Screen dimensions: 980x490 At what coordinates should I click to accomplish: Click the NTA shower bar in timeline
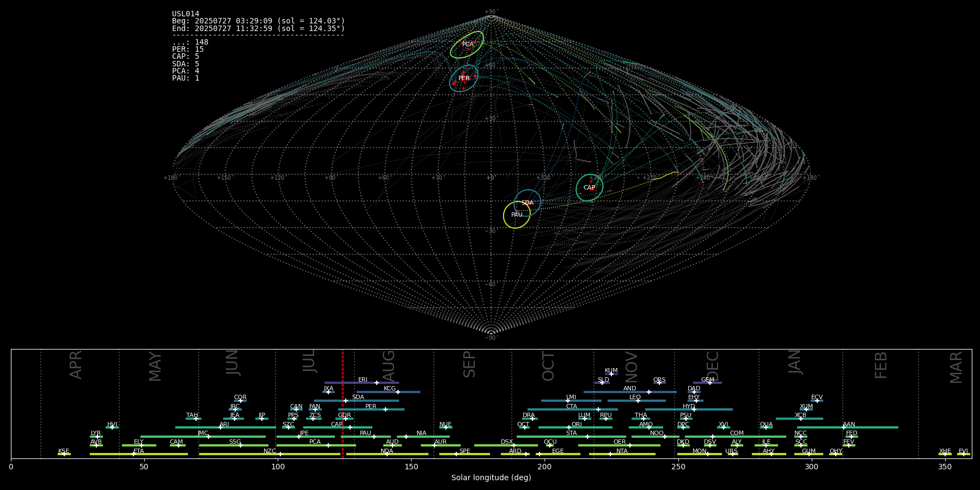(x=622, y=454)
